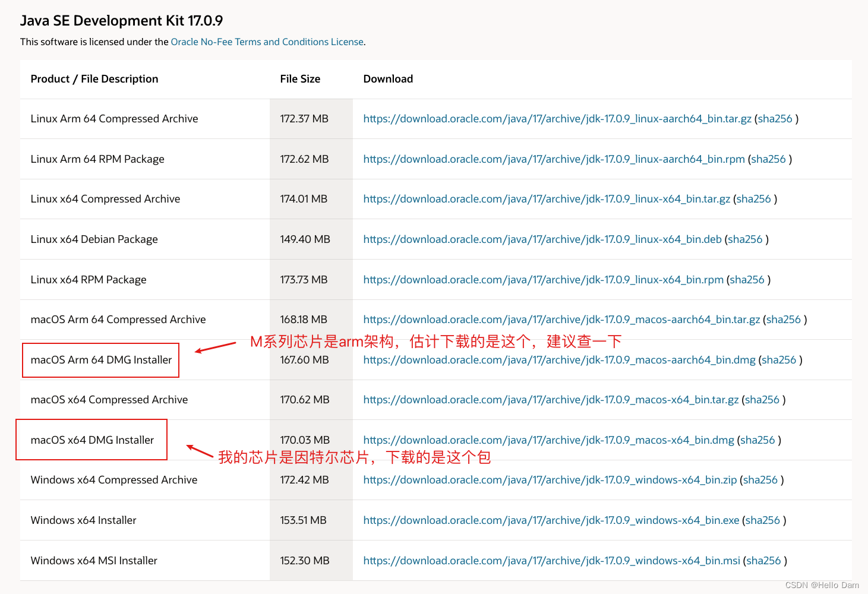Select 'Linux Arm 64 Compressed Archive' text
The height and width of the screenshot is (594, 868).
pyautogui.click(x=114, y=119)
